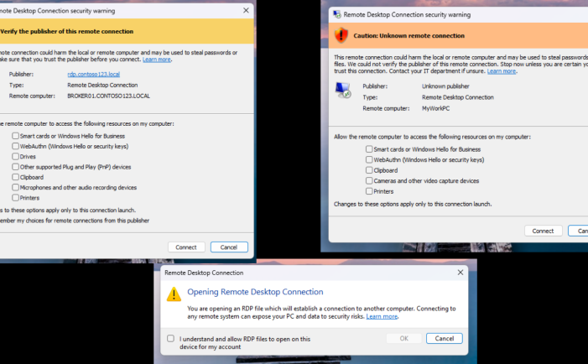Enable Smart cards in unknown publisher dialog

click(x=369, y=149)
